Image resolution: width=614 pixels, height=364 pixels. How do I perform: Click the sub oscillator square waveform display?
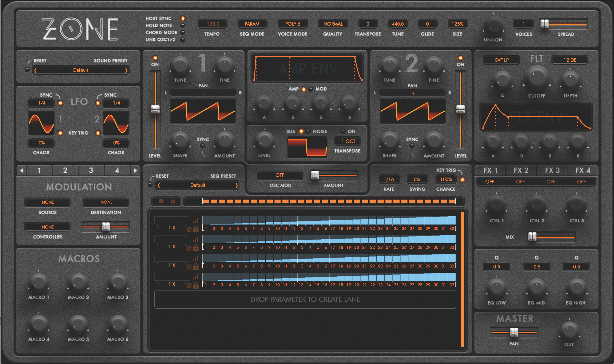pyautogui.click(x=307, y=147)
